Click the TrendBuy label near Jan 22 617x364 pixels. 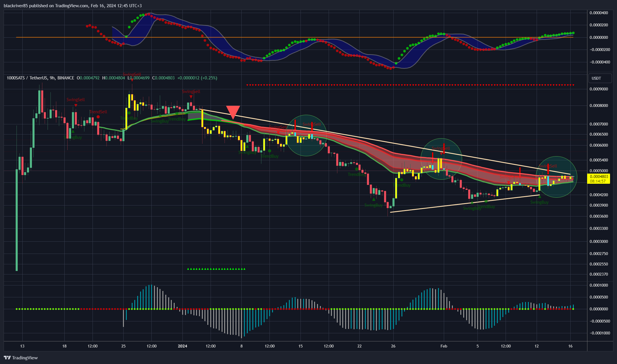pos(357,174)
